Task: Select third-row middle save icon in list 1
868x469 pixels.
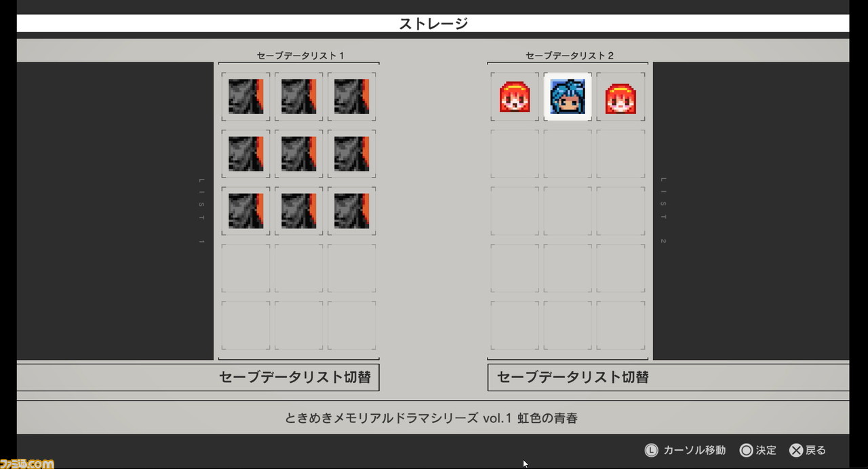Action: tap(298, 211)
